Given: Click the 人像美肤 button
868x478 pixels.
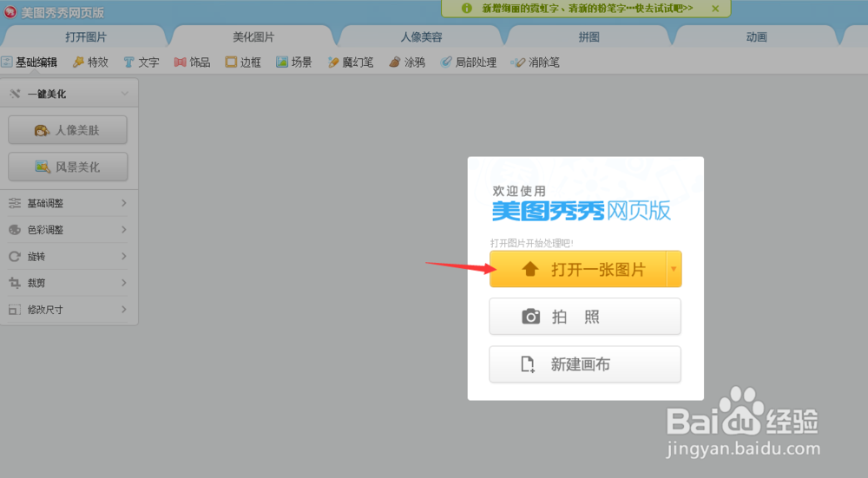Looking at the screenshot, I should coord(68,130).
